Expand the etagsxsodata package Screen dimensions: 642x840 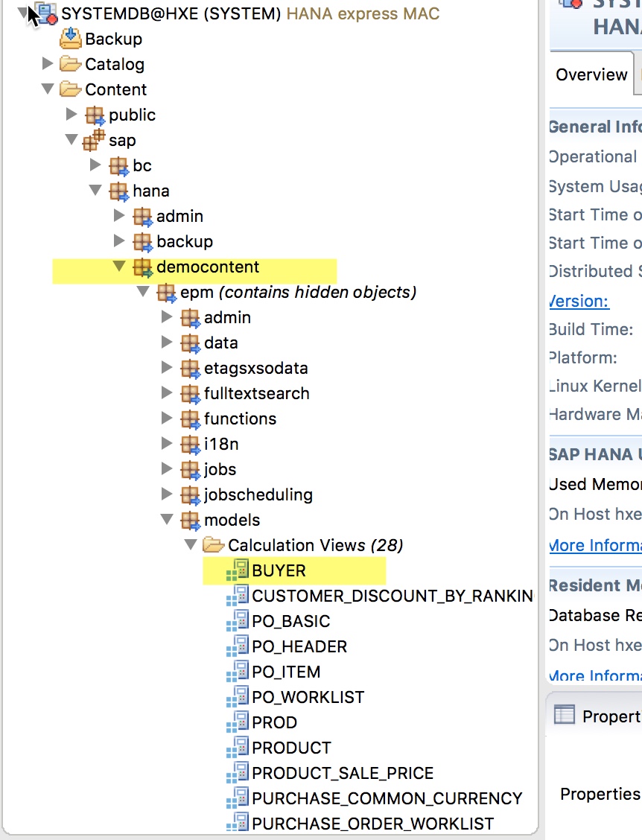(167, 367)
